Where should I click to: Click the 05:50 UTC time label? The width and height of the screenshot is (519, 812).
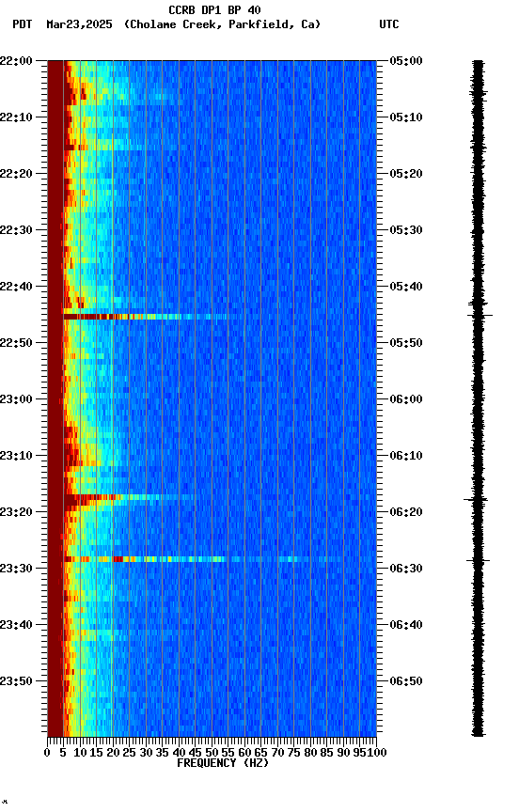point(406,343)
